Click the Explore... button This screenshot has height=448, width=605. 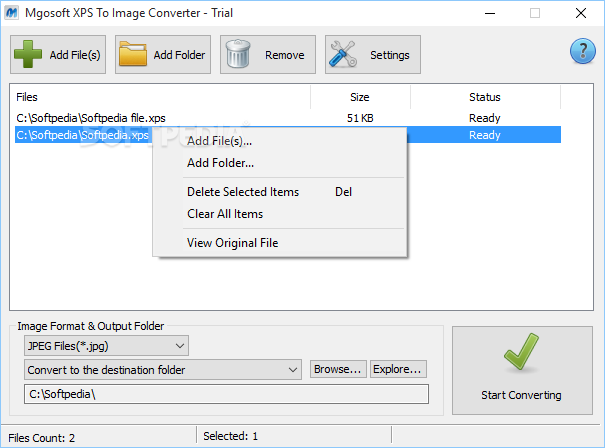pyautogui.click(x=398, y=369)
